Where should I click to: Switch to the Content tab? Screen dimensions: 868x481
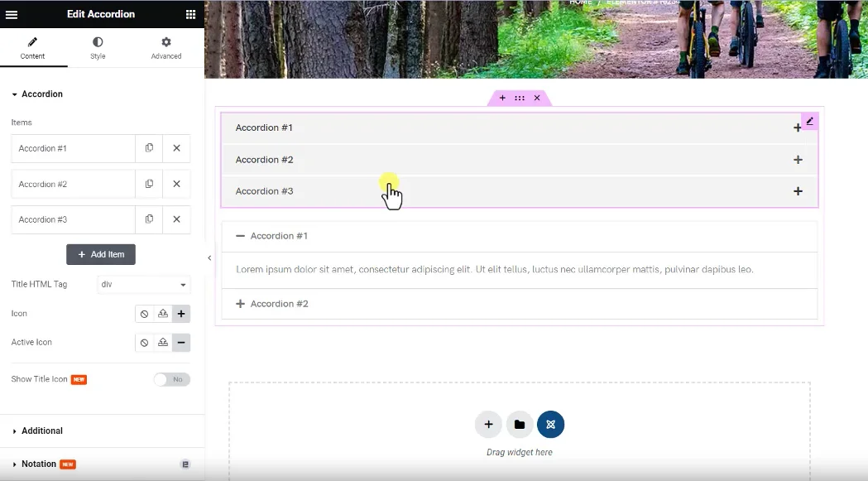click(32, 49)
